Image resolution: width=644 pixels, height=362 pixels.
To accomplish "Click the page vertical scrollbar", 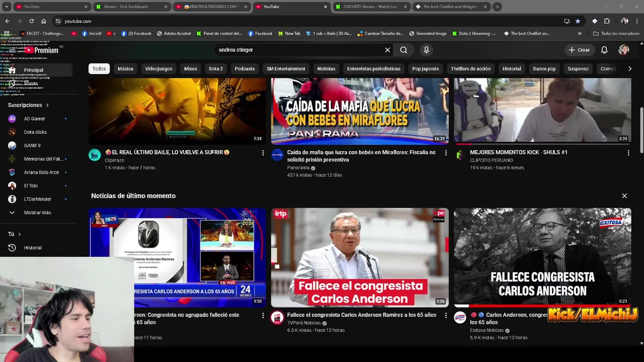I will [641, 131].
